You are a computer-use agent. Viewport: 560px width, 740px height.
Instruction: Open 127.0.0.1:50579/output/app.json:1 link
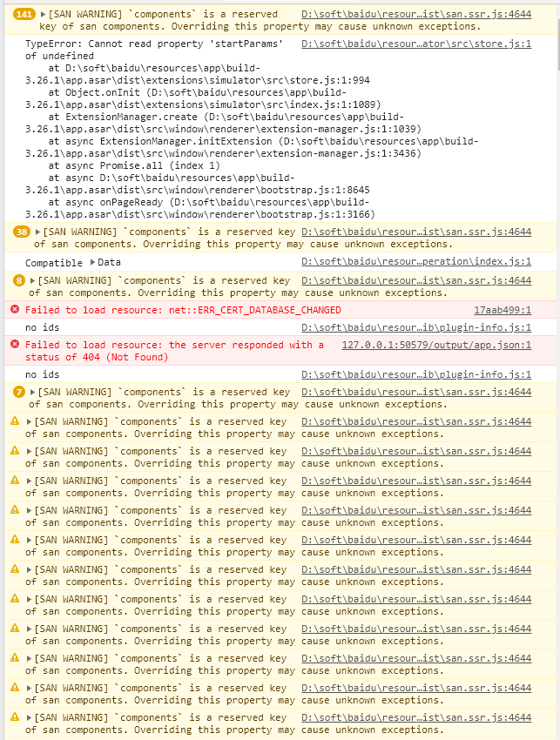point(436,345)
